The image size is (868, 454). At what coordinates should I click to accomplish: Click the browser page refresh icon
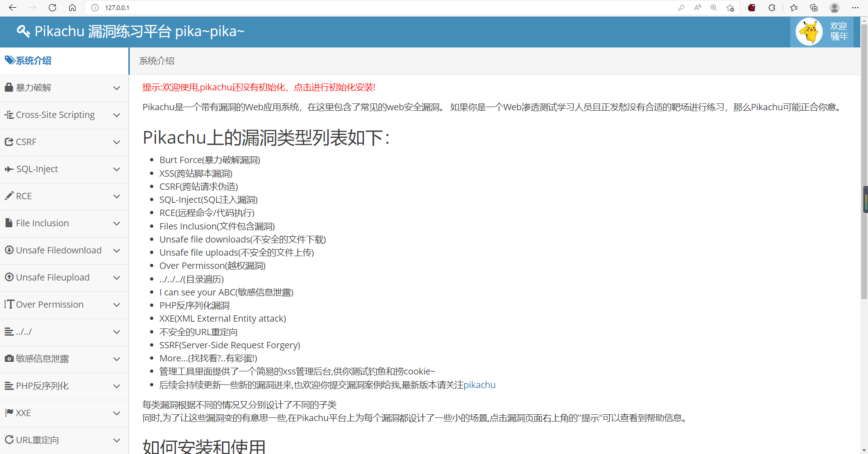52,8
